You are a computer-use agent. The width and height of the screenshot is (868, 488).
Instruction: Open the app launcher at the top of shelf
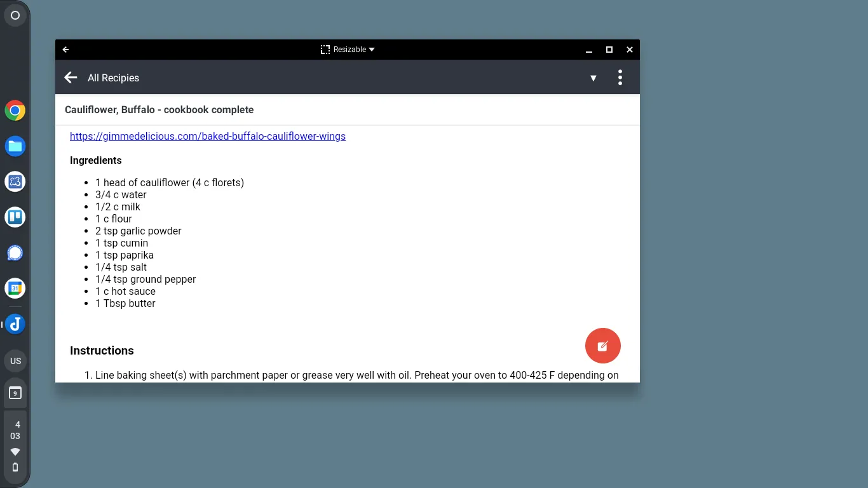(x=15, y=15)
